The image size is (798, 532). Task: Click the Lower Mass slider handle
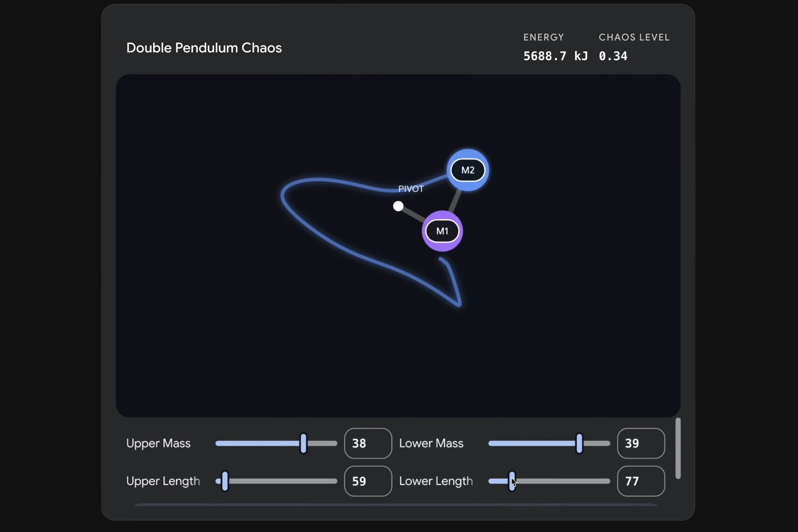pyautogui.click(x=579, y=443)
